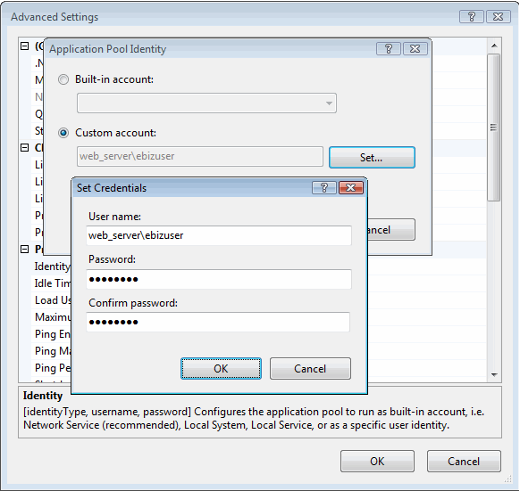Click the User name text field
519x493 pixels.
point(219,235)
